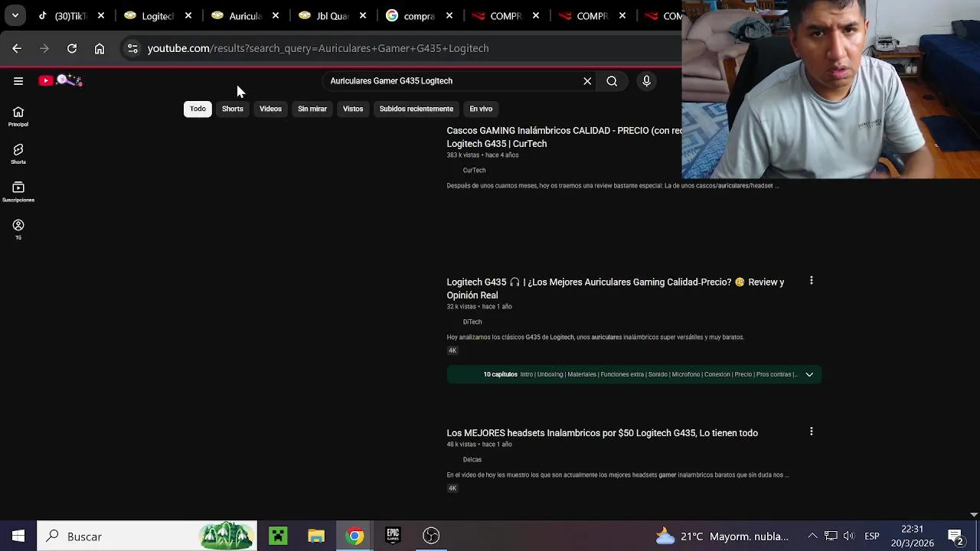The height and width of the screenshot is (551, 980).
Task: Open Logitech G435 Review y Opinión Real video
Action: tap(616, 289)
